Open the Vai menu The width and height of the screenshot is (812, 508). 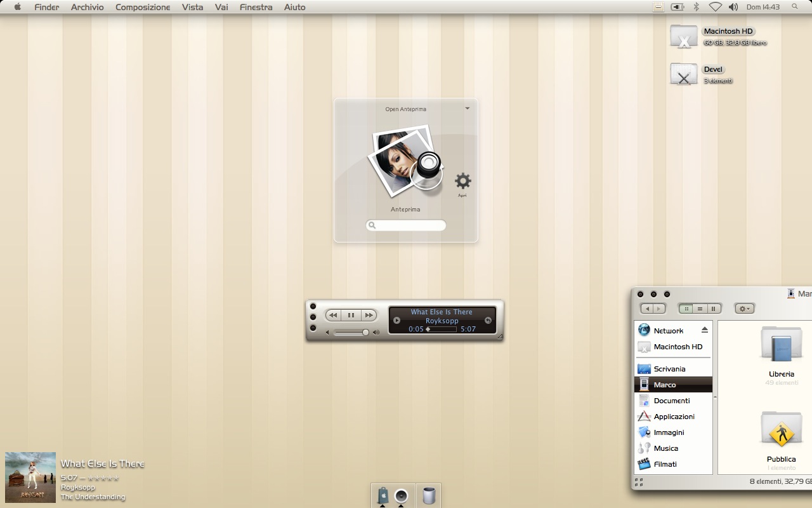click(x=221, y=7)
